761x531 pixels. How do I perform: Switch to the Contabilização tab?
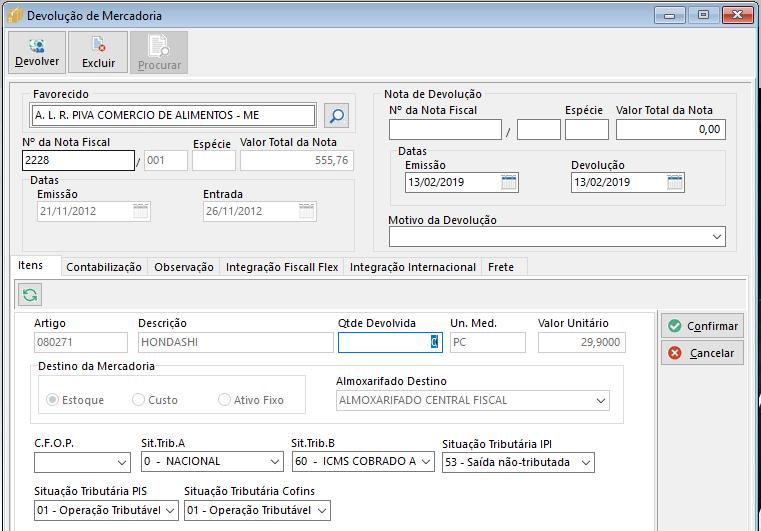tap(104, 267)
